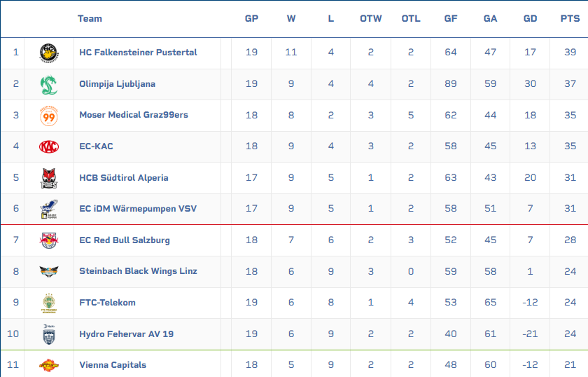
Task: Click the FTC-Telekom club logo
Action: click(x=48, y=303)
